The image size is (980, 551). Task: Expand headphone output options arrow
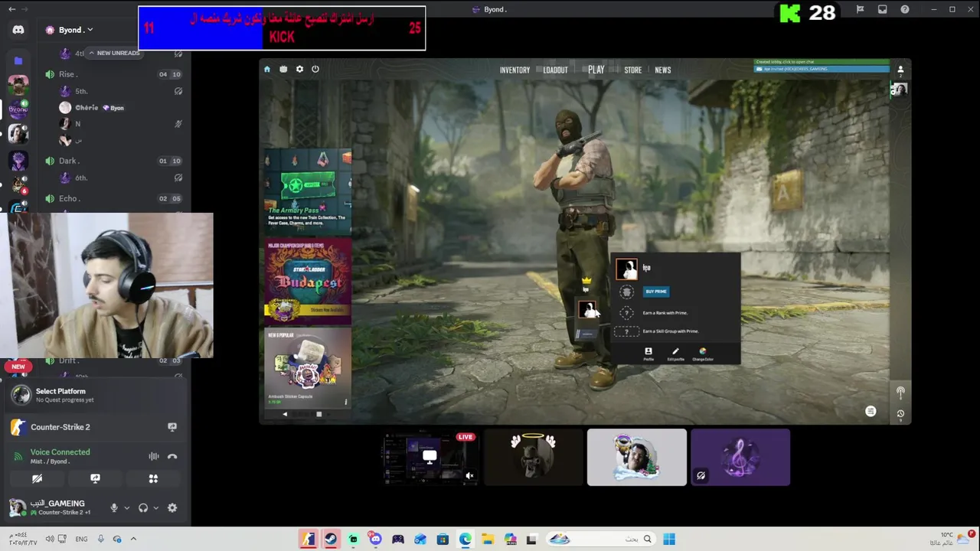(x=156, y=507)
